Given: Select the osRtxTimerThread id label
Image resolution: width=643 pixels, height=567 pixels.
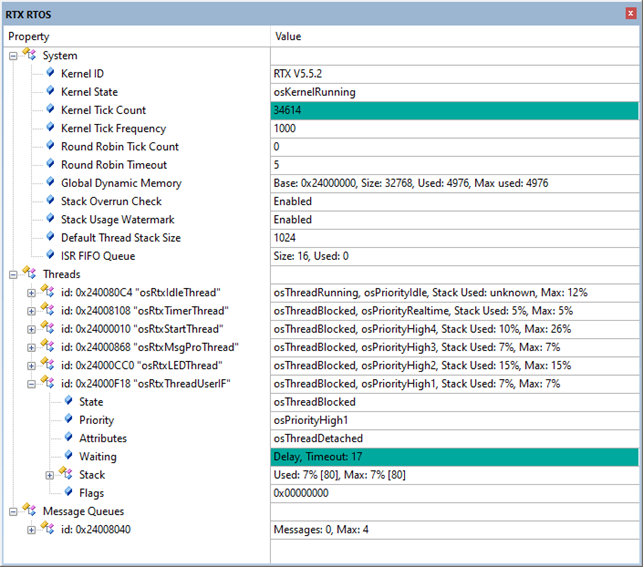Looking at the screenshot, I should (145, 311).
